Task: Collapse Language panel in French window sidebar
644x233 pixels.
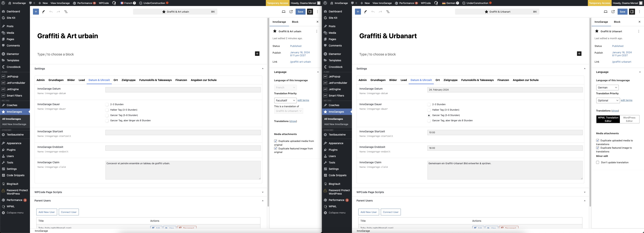Action: [x=318, y=72]
